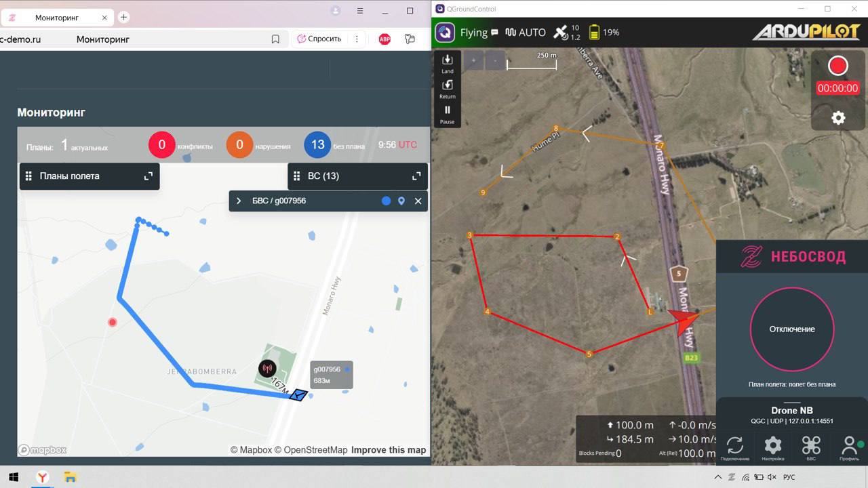Image resolution: width=868 pixels, height=488 pixels.
Task: Click the Отключение round button
Action: (791, 329)
